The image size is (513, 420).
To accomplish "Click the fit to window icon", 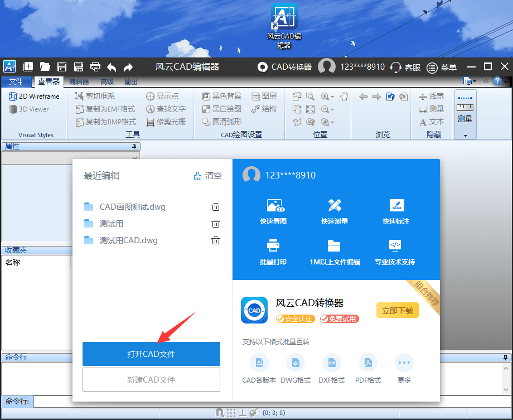I will pos(310,109).
